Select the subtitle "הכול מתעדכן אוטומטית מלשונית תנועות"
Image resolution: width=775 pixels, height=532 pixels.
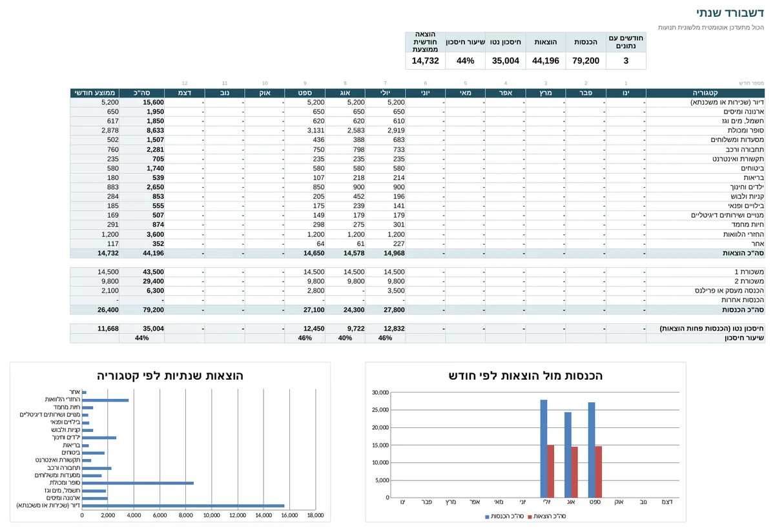[x=711, y=27]
